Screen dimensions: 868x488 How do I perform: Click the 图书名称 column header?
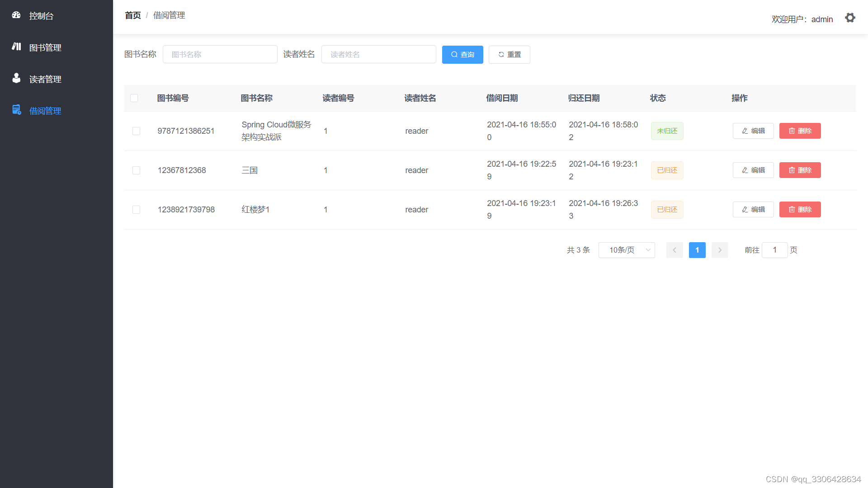coord(256,98)
